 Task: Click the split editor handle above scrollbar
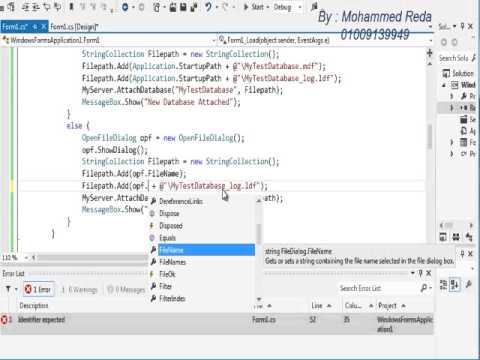click(x=429, y=53)
